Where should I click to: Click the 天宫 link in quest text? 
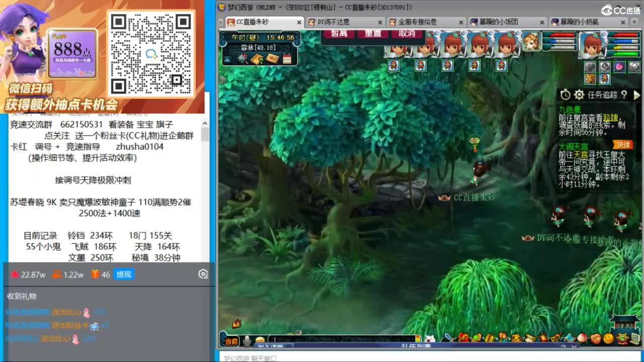[x=581, y=155]
